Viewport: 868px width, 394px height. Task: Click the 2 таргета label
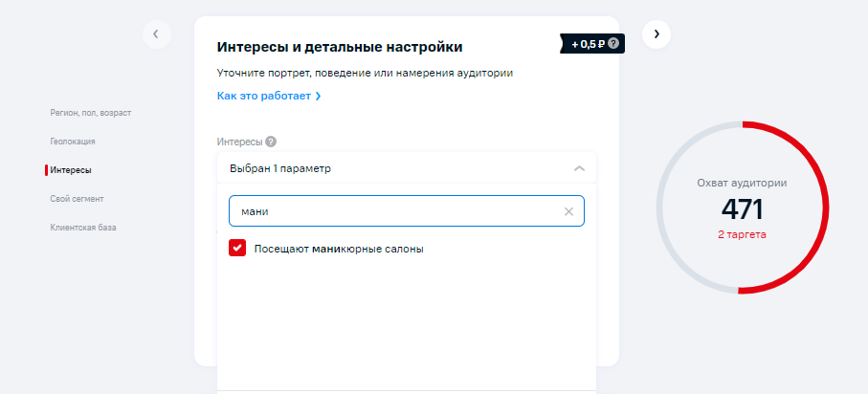click(742, 234)
